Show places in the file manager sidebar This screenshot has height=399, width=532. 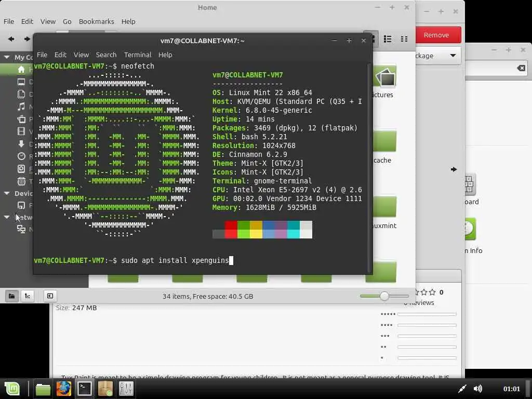[11, 296]
